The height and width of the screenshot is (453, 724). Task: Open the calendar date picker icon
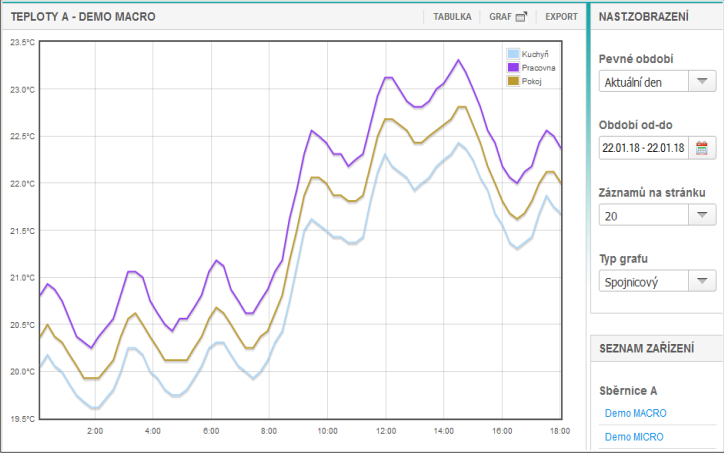(x=702, y=148)
